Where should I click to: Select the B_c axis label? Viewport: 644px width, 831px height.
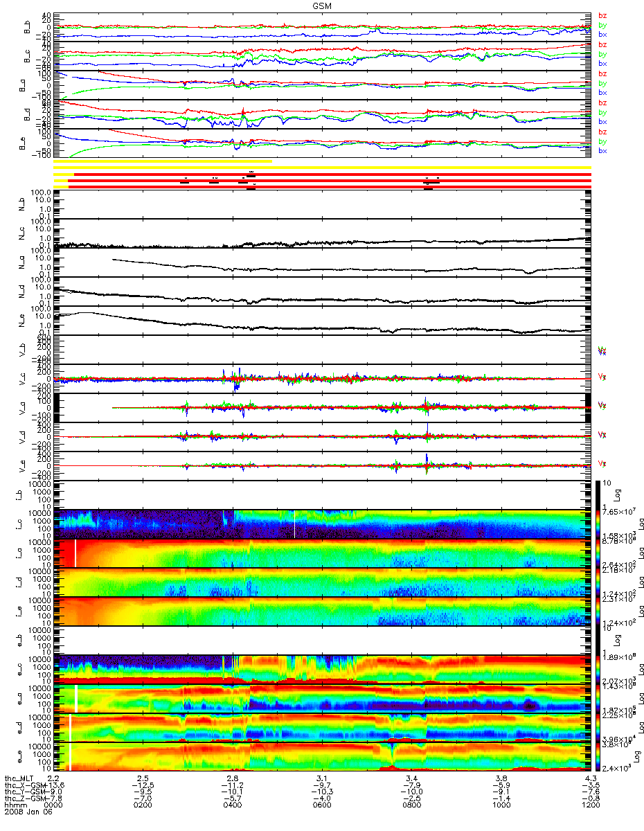click(28, 57)
